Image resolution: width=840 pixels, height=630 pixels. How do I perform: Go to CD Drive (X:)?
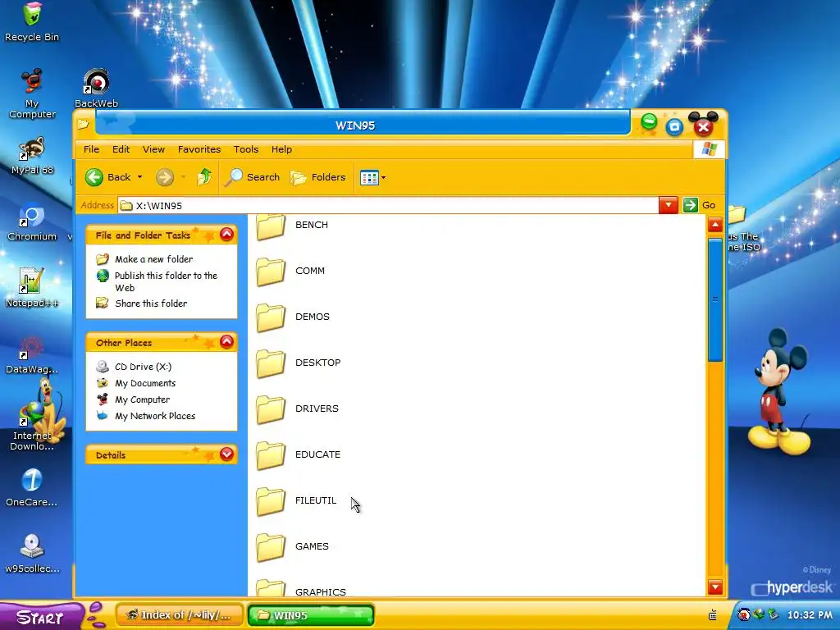pyautogui.click(x=143, y=367)
